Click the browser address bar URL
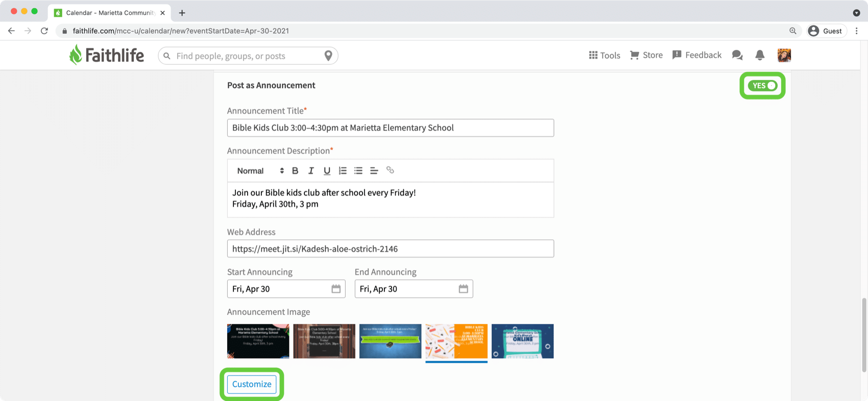The image size is (868, 401). point(181,31)
